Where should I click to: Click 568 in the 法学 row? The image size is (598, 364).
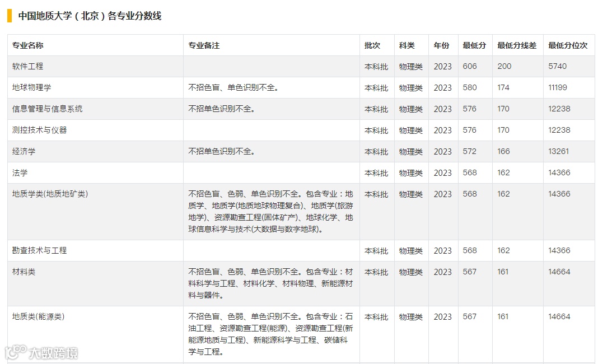pos(470,173)
